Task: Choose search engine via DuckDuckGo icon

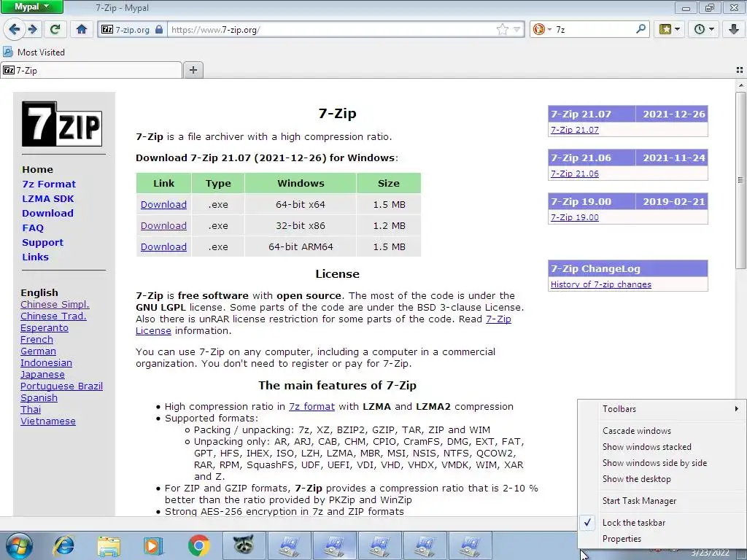Action: [539, 29]
